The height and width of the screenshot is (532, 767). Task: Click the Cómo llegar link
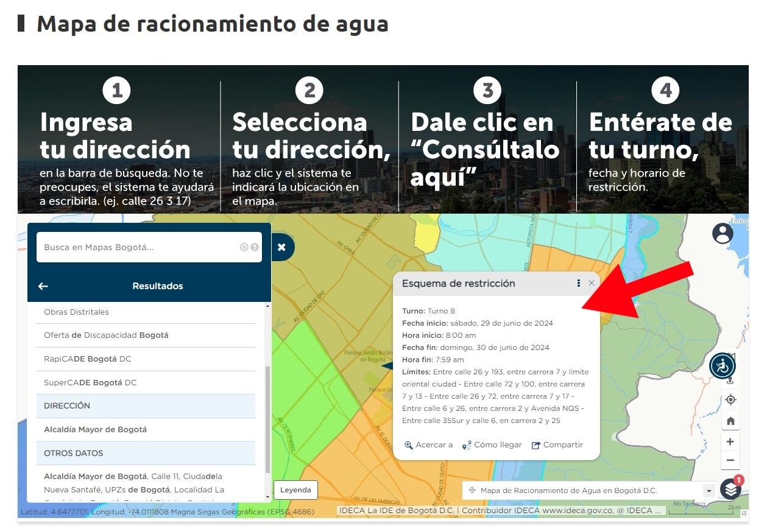[492, 445]
